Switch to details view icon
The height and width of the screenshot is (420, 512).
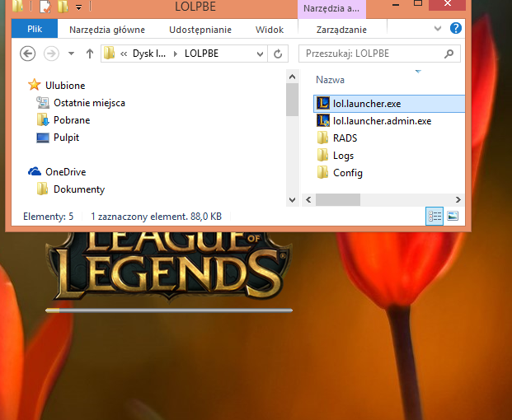(x=434, y=216)
